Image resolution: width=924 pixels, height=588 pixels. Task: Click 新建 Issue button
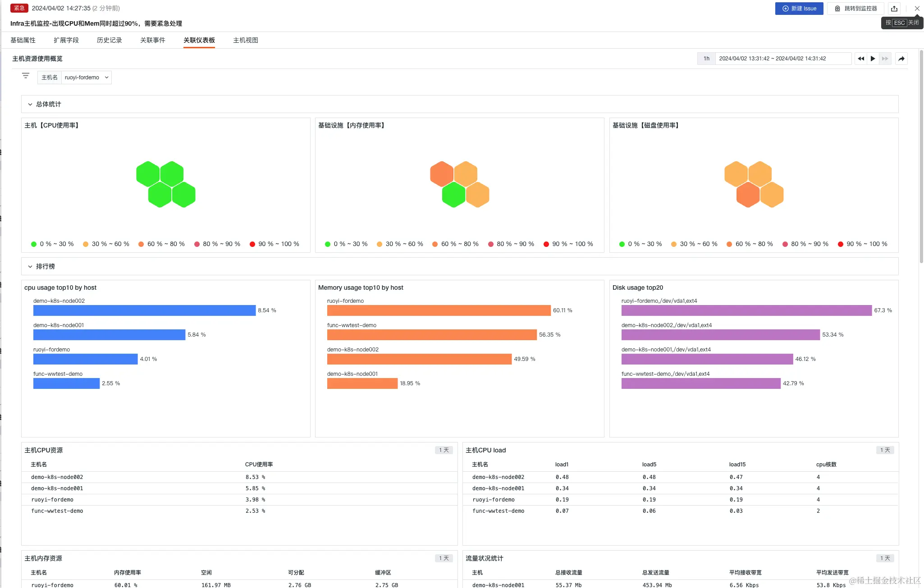coord(799,9)
